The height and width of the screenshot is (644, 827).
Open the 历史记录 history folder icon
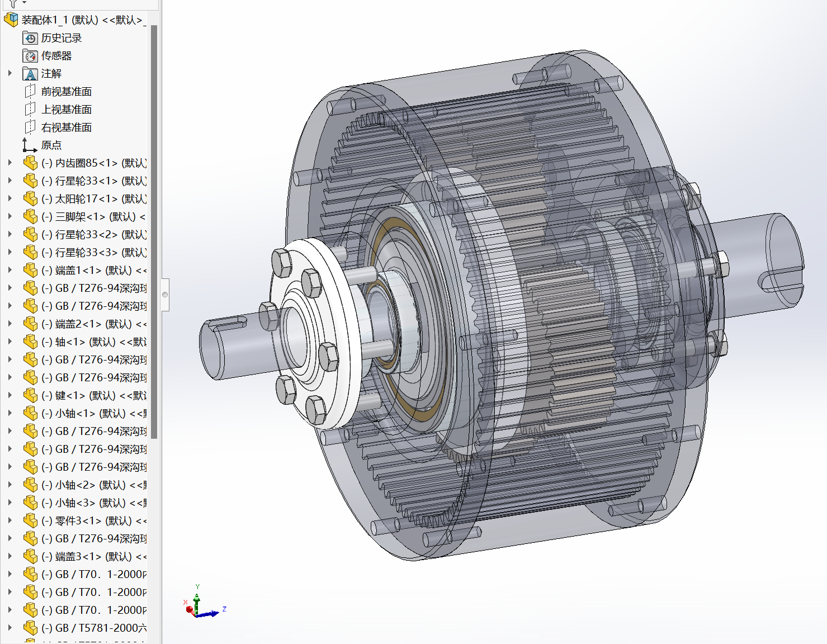click(30, 38)
